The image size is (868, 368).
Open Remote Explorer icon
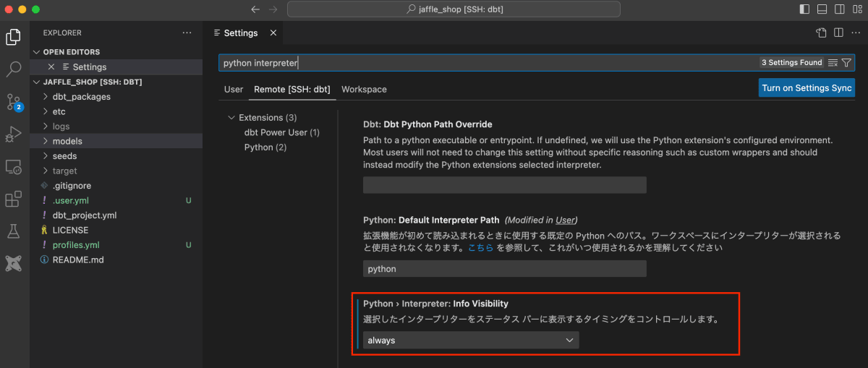tap(14, 167)
